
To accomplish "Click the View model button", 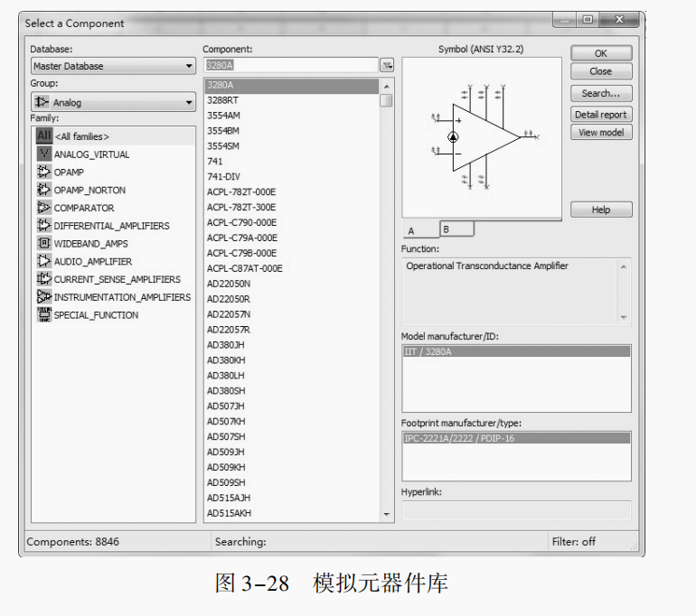I will [x=601, y=132].
